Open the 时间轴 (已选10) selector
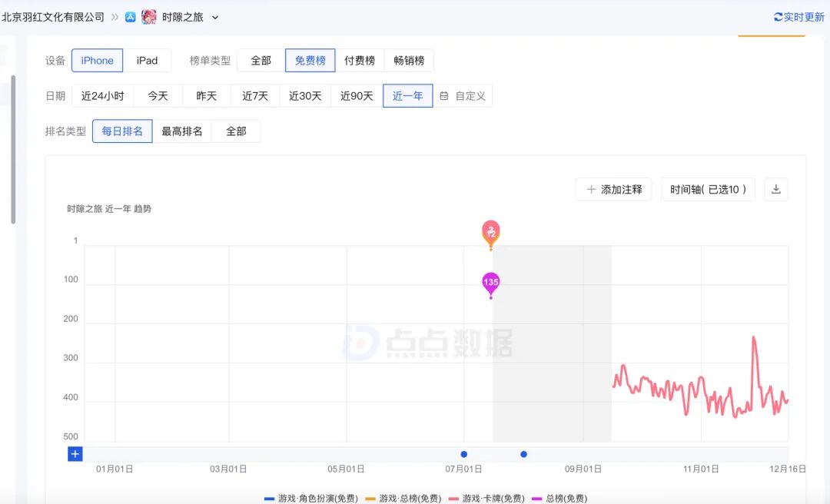 (x=708, y=190)
